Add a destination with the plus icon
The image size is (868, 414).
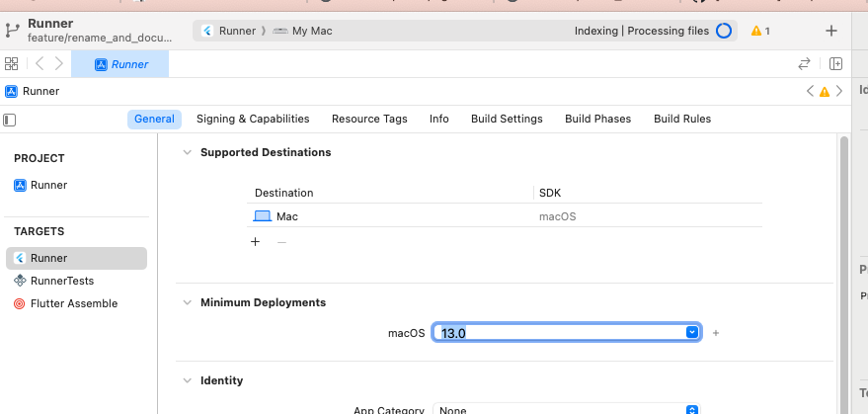255,241
